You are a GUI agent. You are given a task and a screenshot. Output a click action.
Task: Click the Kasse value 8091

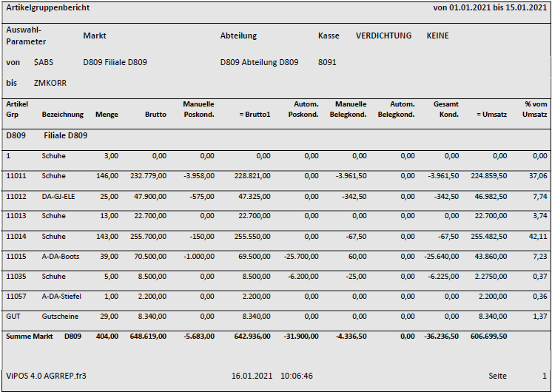(x=327, y=62)
